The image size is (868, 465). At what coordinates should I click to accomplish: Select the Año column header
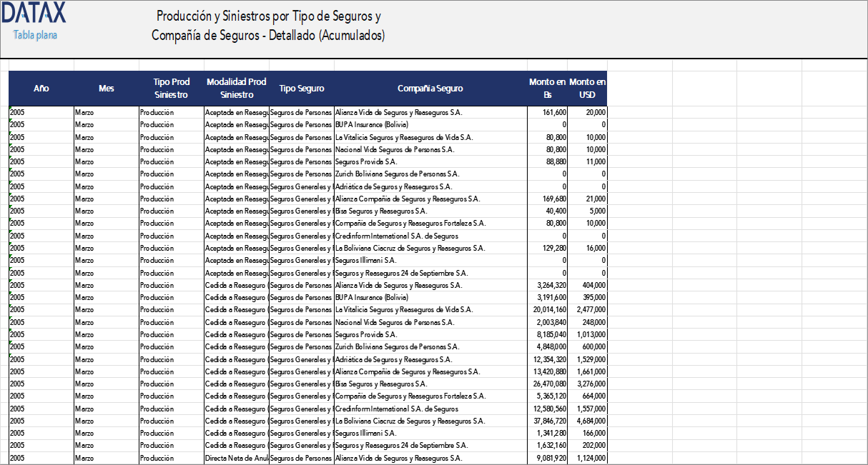pyautogui.click(x=41, y=89)
